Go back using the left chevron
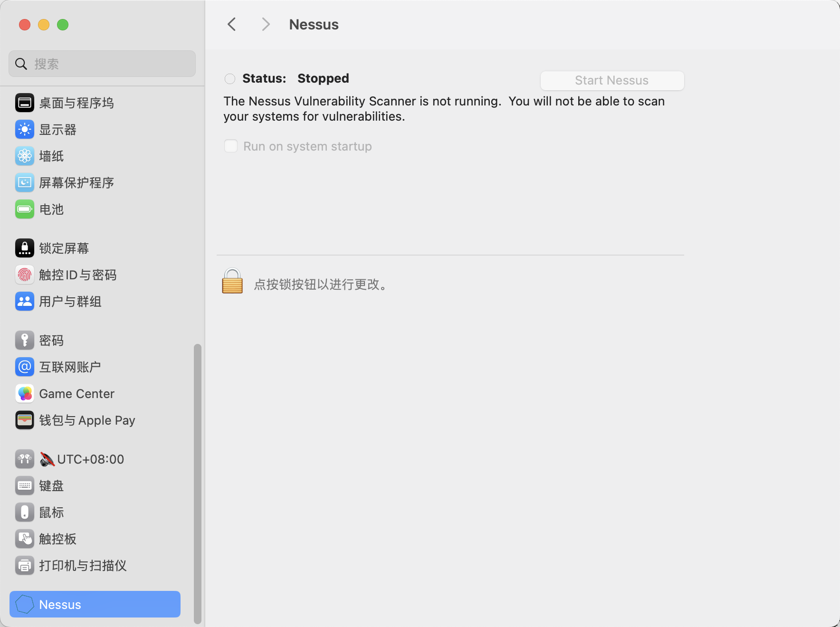Screen dimensions: 840x627 [232, 25]
